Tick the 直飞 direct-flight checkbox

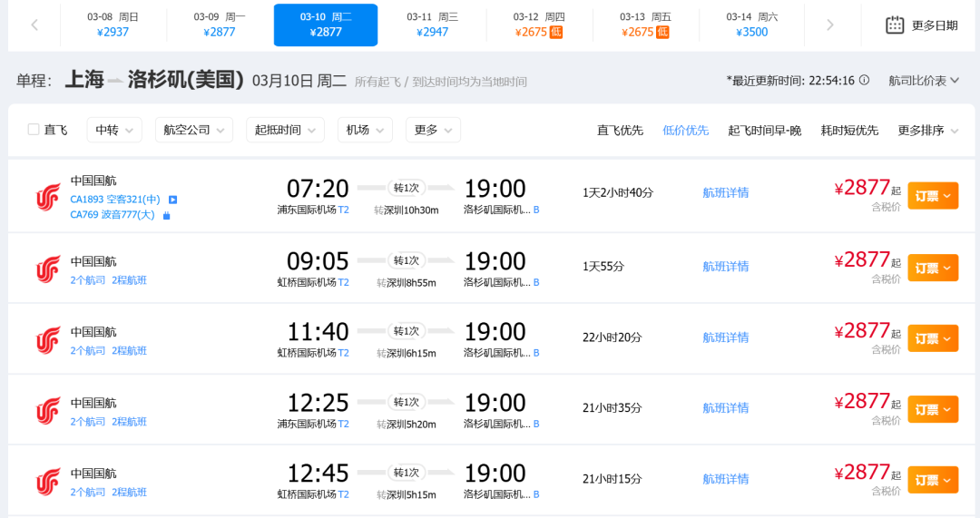point(34,130)
